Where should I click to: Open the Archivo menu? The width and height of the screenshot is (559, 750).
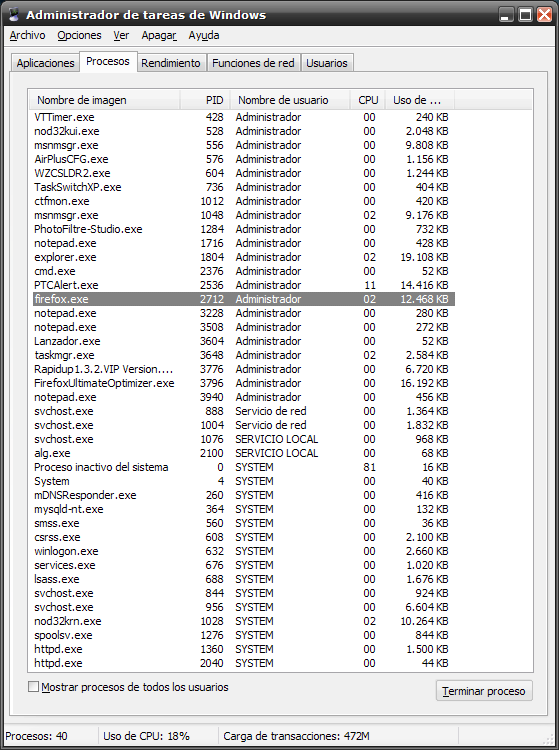27,35
